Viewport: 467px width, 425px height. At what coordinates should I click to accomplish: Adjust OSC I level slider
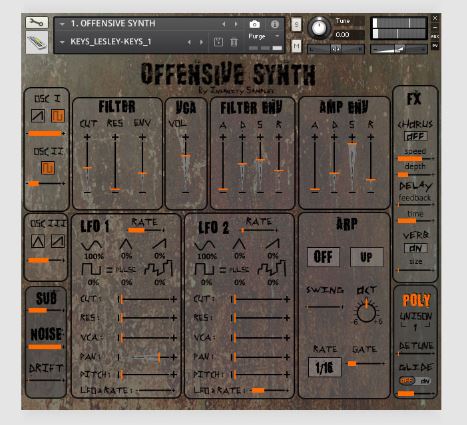coord(46,134)
